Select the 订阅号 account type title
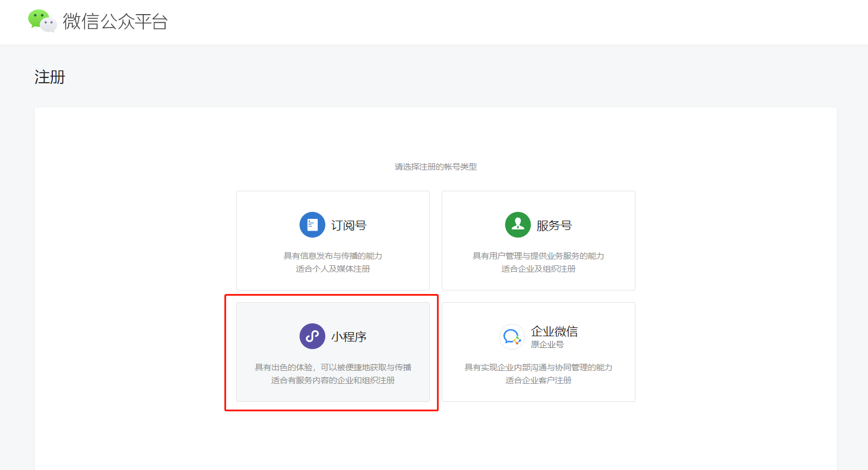868x470 pixels. (349, 225)
